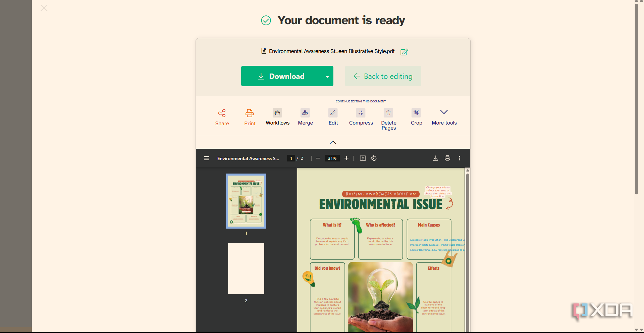Click the page number input field
Screen dimensions: 644x333
(291, 158)
